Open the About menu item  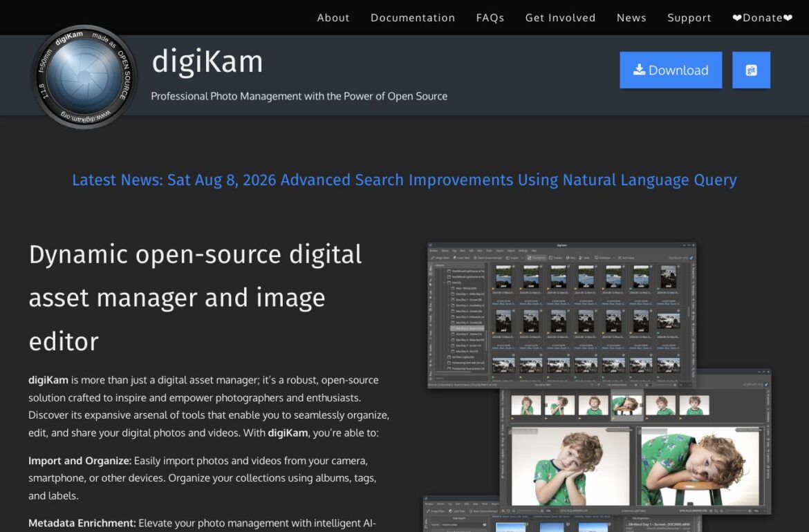(333, 17)
